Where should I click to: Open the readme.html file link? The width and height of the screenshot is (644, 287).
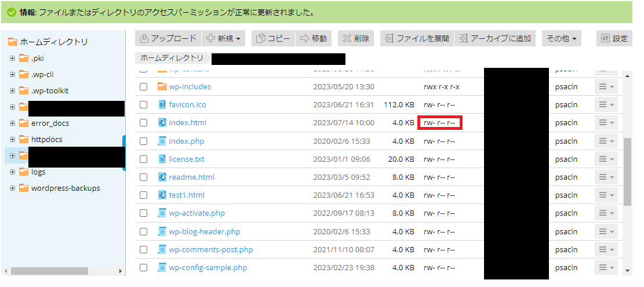192,177
